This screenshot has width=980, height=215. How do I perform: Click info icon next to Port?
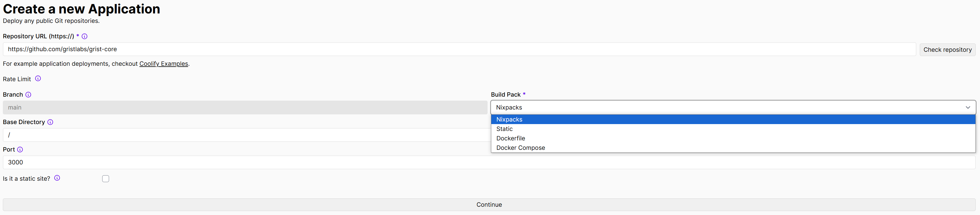[x=20, y=150]
